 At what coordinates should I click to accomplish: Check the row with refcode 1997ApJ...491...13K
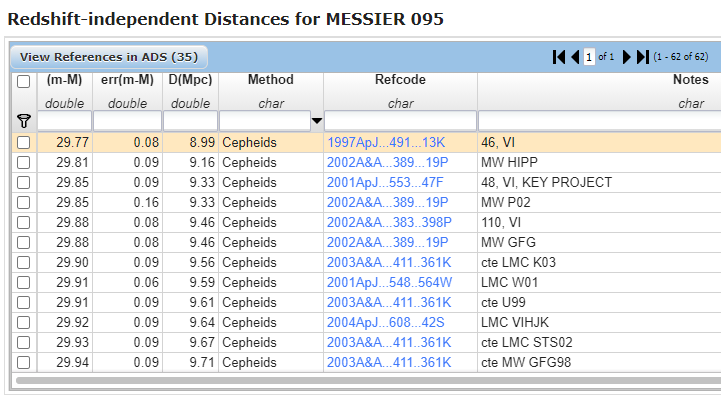tap(23, 142)
